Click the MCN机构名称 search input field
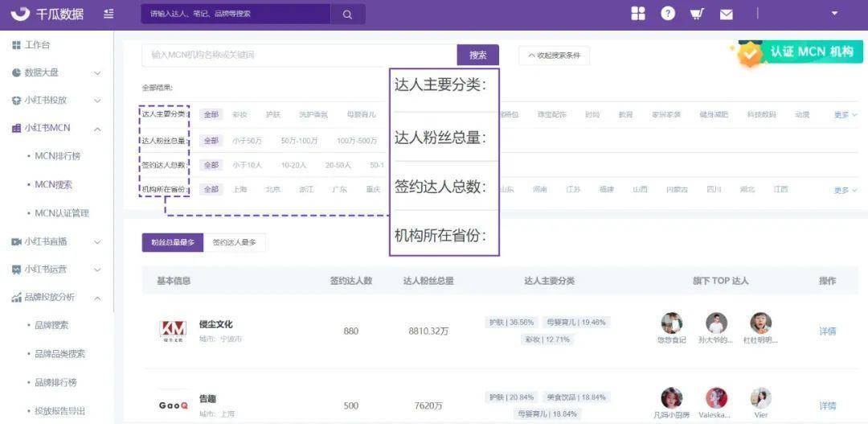This screenshot has height=424, width=868. [299, 55]
